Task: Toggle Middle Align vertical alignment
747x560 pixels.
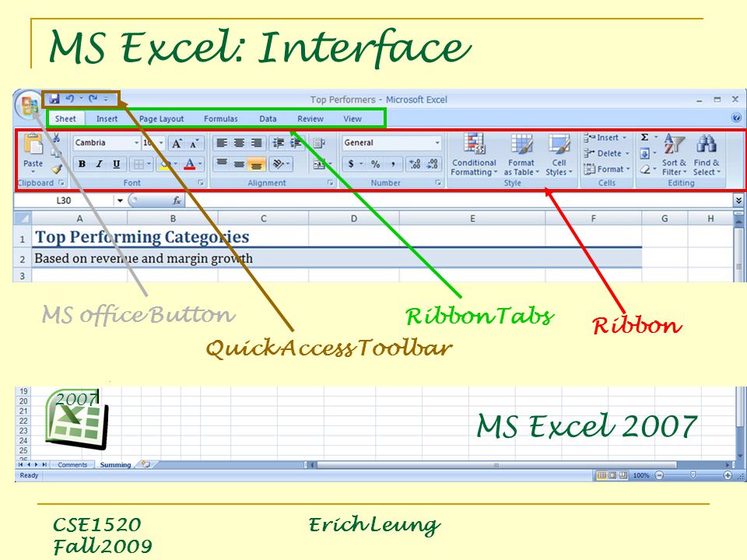Action: [x=239, y=164]
